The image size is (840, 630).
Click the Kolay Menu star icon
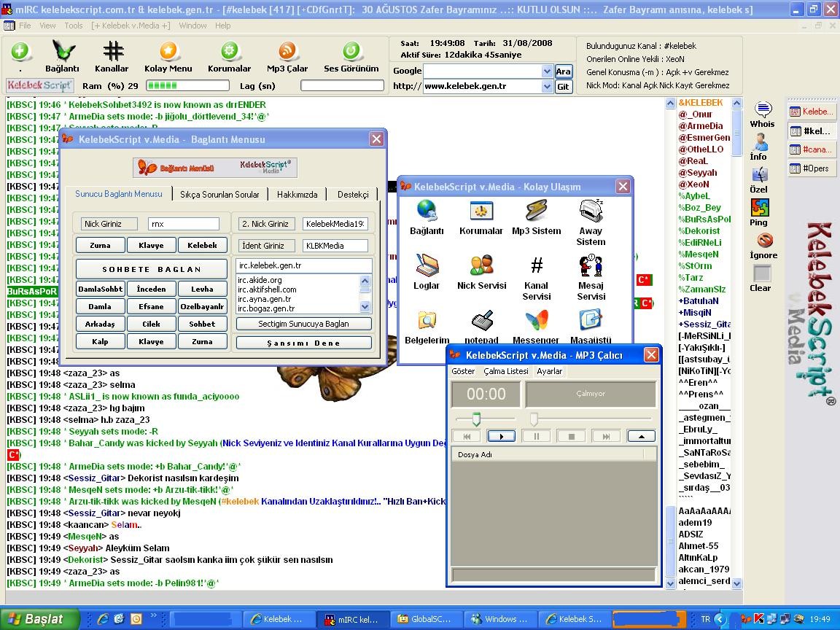(x=168, y=52)
